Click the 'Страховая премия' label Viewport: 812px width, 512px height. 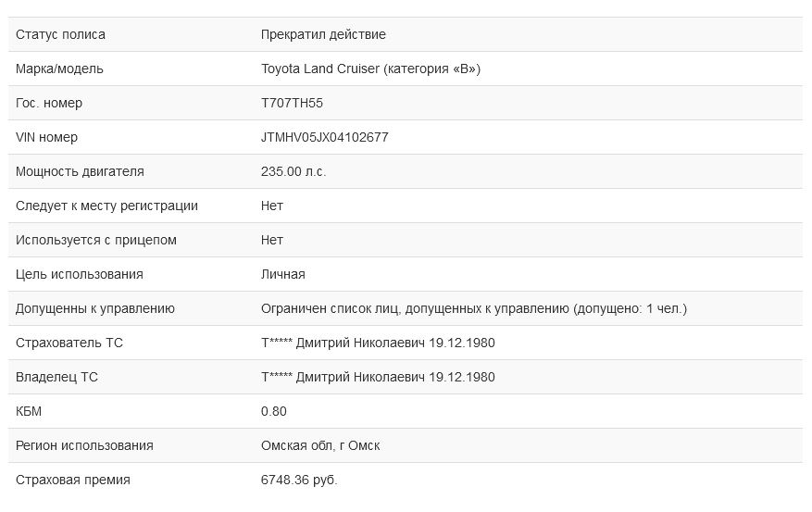[72, 480]
